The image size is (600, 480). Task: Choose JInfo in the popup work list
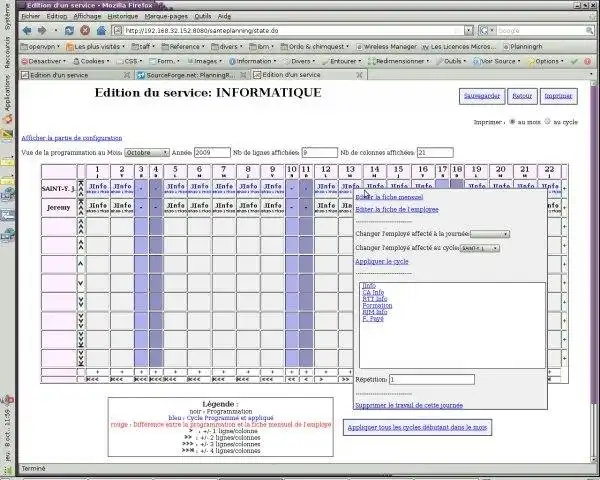[x=369, y=286]
